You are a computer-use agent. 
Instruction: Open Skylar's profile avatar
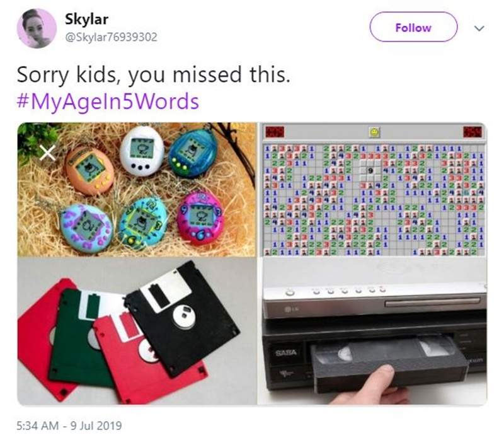tap(37, 28)
